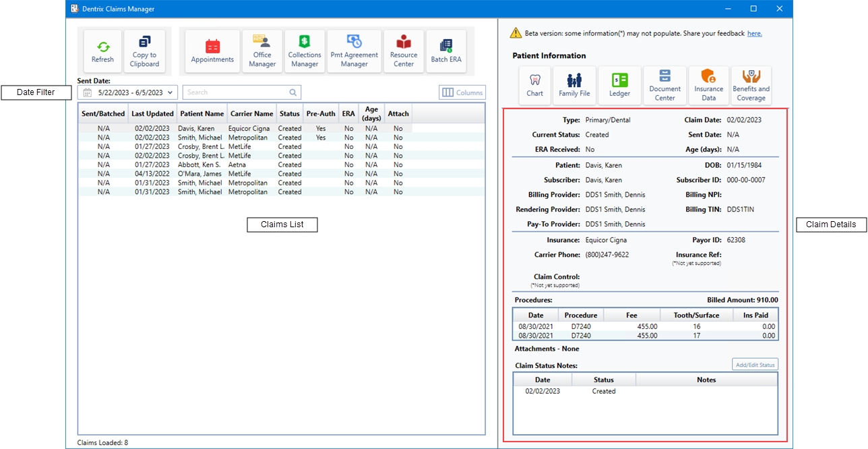Select the Abbott, Ken S. Aetna claim
The width and height of the screenshot is (868, 449).
click(x=245, y=164)
